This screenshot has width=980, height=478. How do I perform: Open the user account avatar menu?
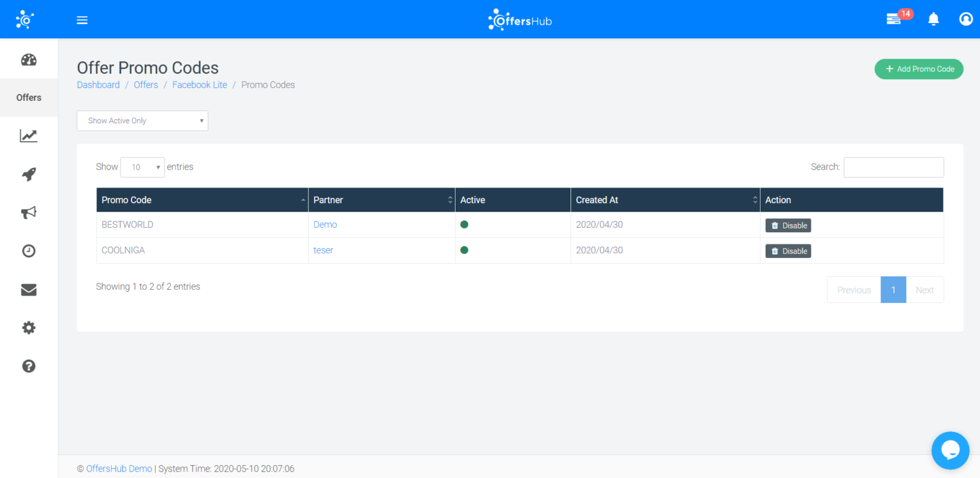coord(966,19)
